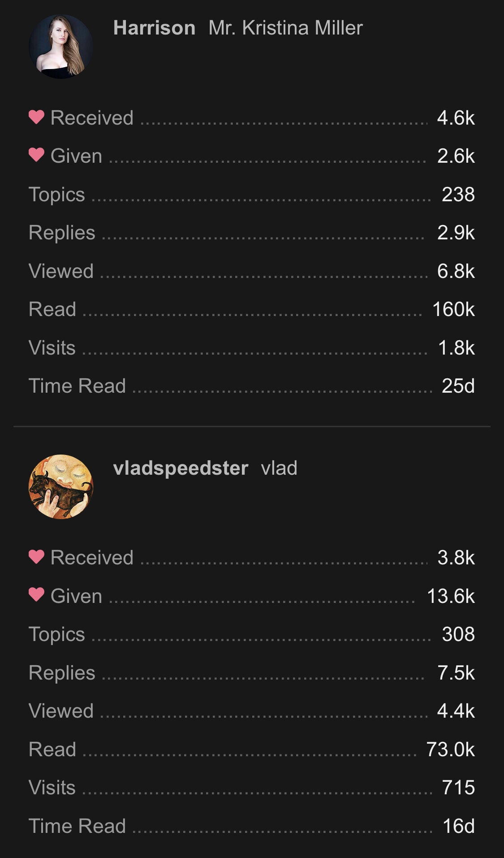Click the heart icon beside Harrison's Given
The height and width of the screenshot is (858, 504).
coord(36,155)
